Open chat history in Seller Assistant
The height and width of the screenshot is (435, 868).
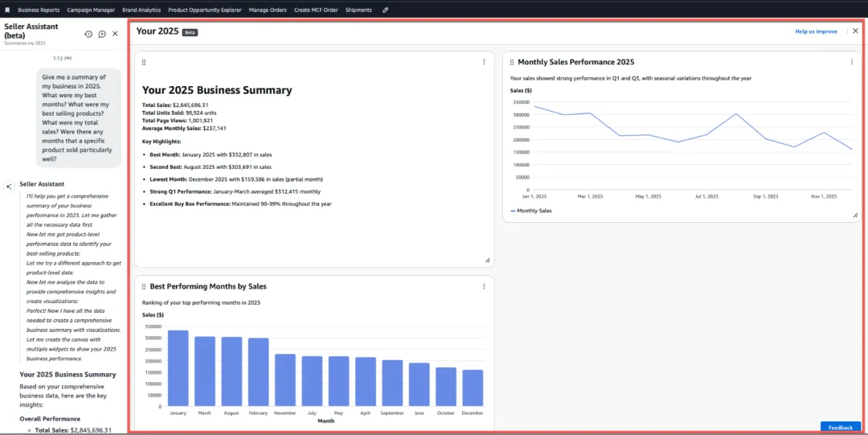[x=88, y=34]
